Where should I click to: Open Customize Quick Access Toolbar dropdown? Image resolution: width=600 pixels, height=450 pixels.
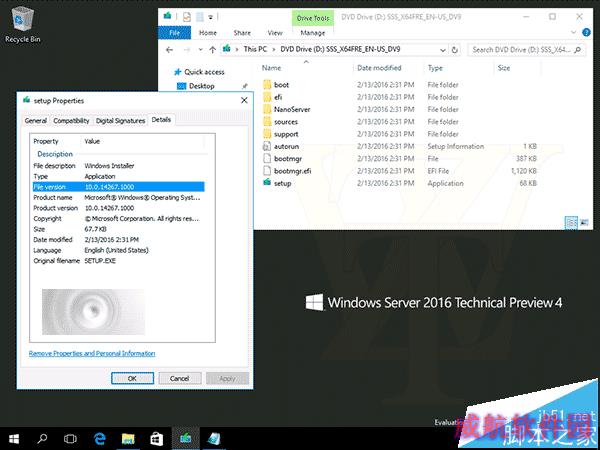210,17
